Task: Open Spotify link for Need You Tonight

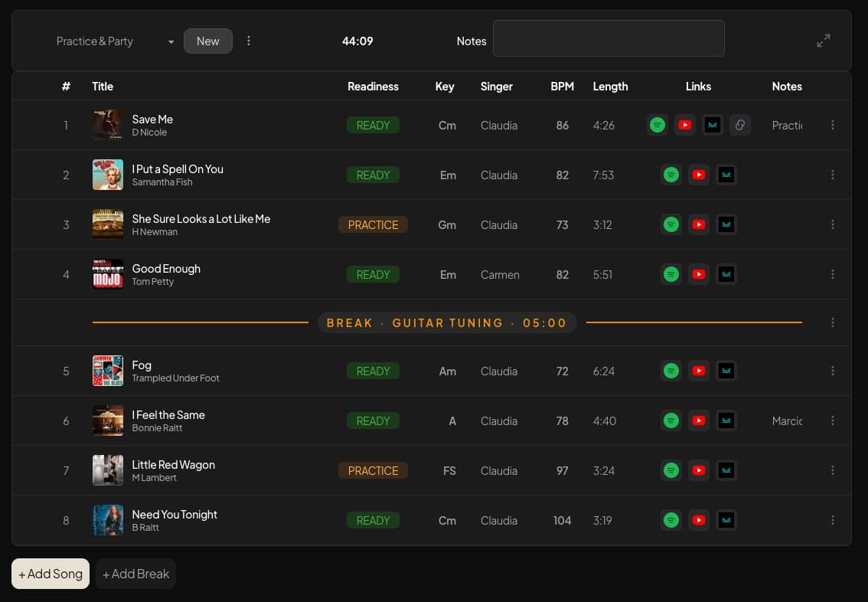Action: (671, 520)
